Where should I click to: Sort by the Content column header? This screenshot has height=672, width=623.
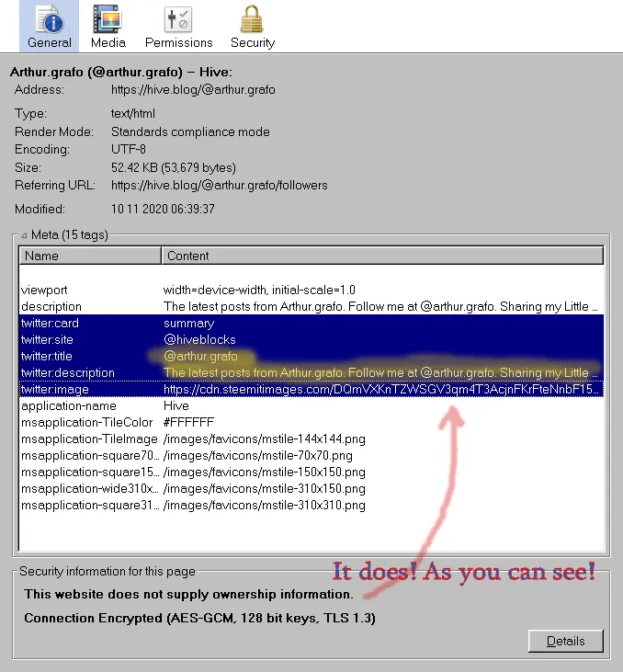382,256
